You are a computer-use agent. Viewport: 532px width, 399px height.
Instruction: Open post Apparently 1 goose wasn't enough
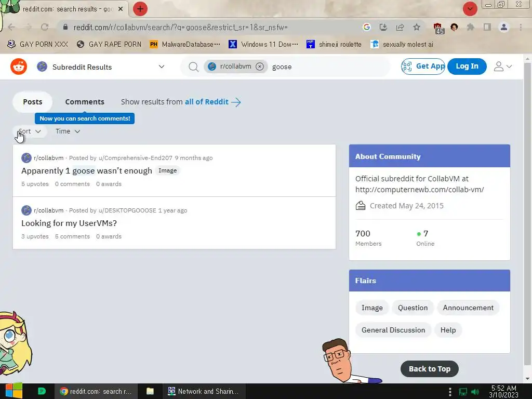87,170
